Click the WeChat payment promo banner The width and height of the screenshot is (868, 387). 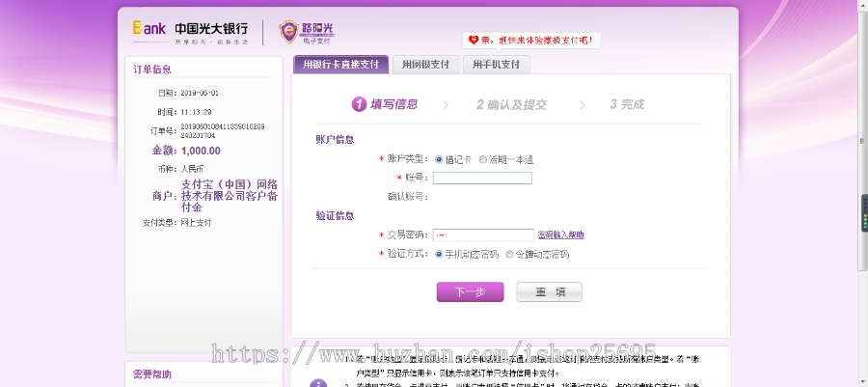coord(531,41)
